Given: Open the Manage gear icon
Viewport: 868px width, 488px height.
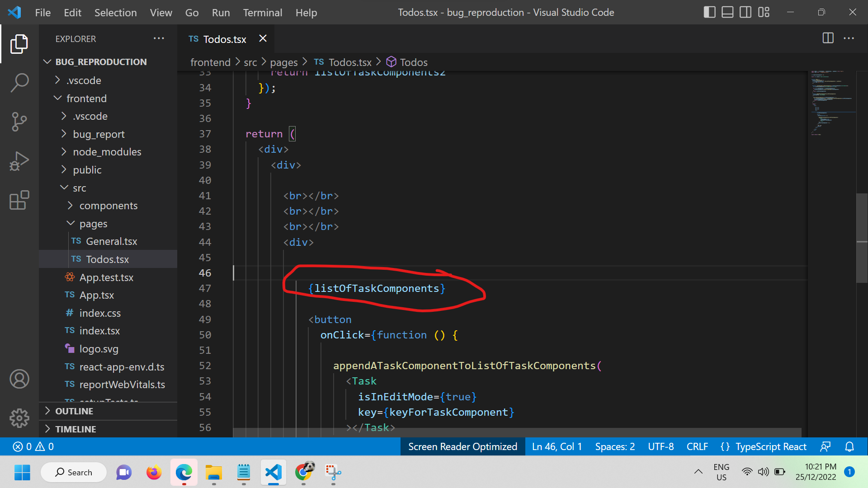Looking at the screenshot, I should [x=19, y=418].
